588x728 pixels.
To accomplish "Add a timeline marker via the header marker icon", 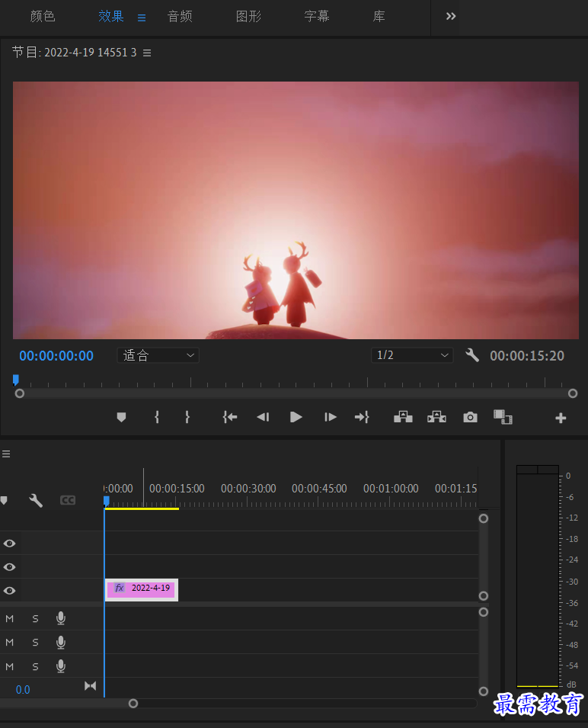I will click(4, 501).
